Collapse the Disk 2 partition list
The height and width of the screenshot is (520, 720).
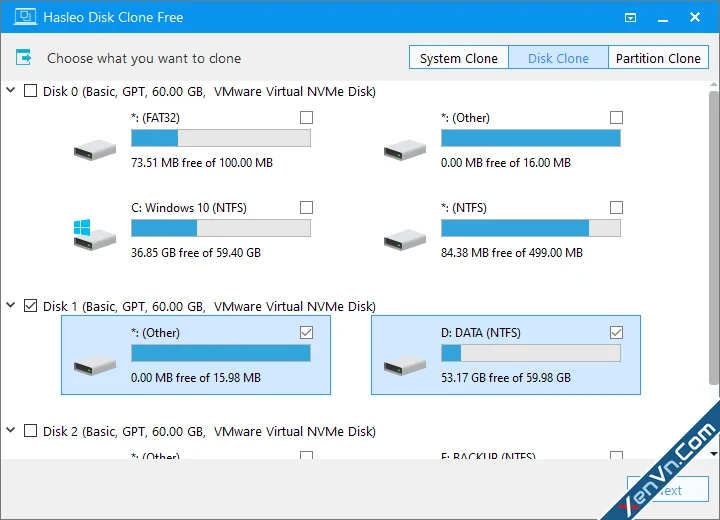pyautogui.click(x=11, y=430)
